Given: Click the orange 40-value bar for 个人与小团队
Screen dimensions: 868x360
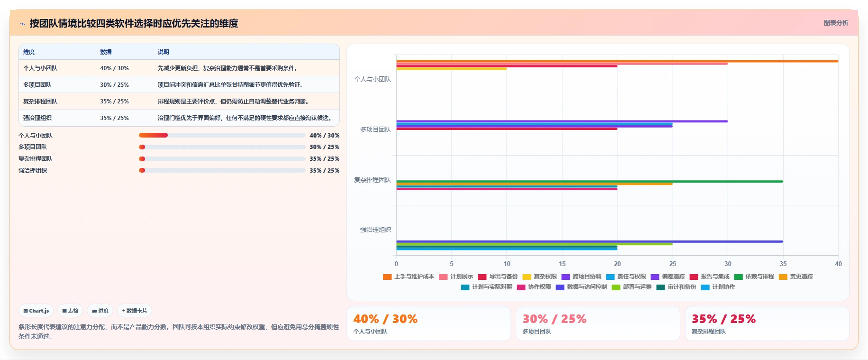Looking at the screenshot, I should pos(617,61).
